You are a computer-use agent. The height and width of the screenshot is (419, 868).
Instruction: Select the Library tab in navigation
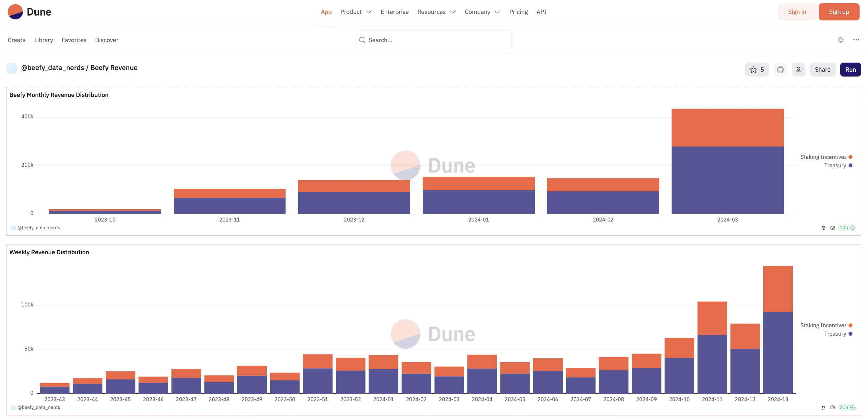point(43,40)
